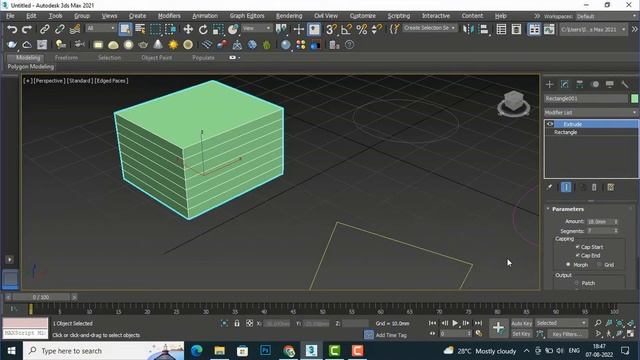This screenshot has height=360, width=640.
Task: Toggle the Cap Start checkbox
Action: click(x=578, y=247)
